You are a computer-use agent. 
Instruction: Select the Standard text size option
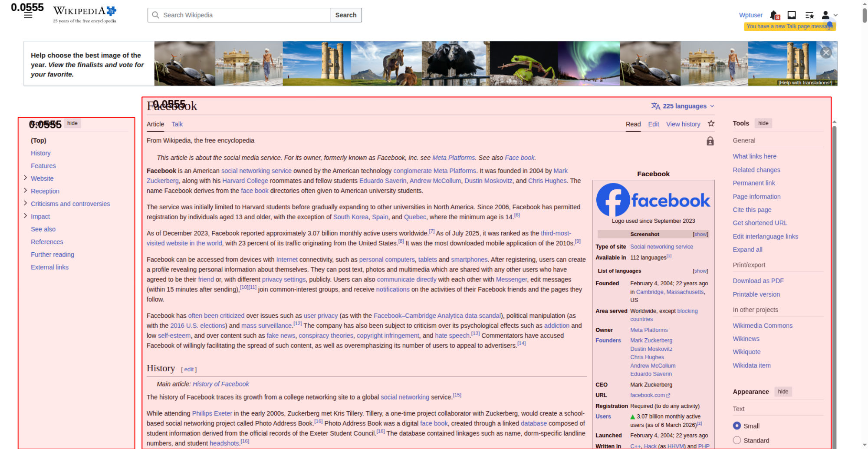coord(737,440)
